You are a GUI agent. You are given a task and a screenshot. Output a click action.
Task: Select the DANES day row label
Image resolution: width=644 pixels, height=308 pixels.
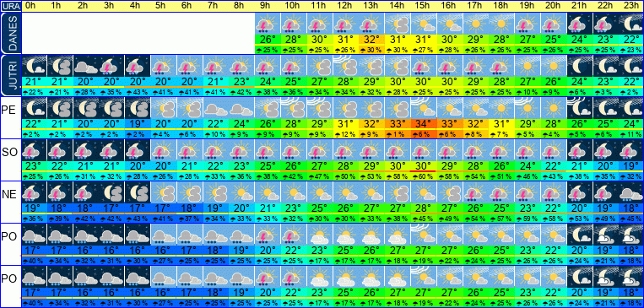tap(10, 32)
